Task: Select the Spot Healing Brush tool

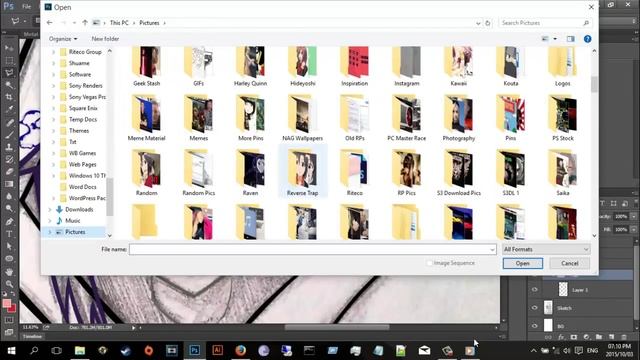Action: click(9, 122)
